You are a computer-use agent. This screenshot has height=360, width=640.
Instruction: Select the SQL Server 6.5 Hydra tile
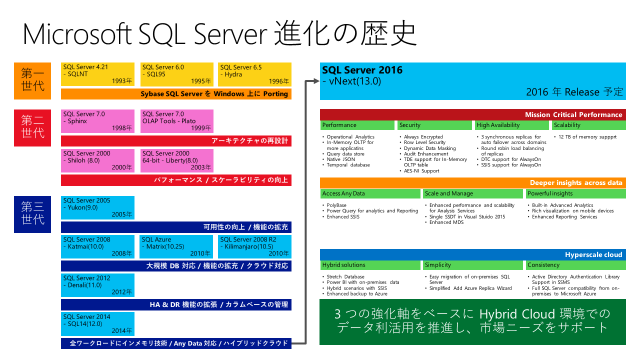coord(255,74)
